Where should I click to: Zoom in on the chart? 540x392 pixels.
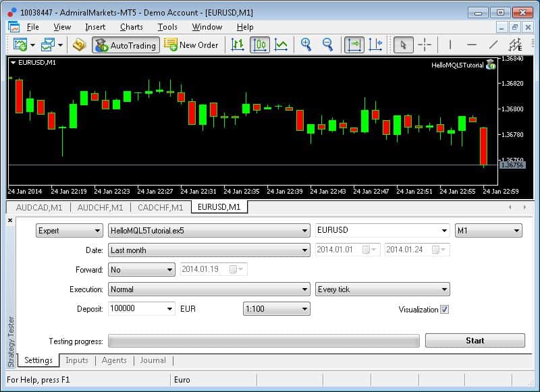click(306, 45)
